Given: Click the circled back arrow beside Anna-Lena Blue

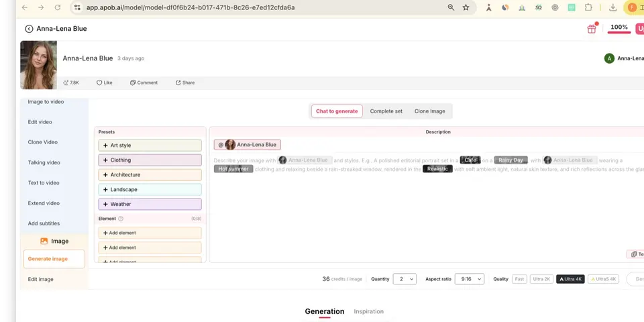Looking at the screenshot, I should pos(29,29).
